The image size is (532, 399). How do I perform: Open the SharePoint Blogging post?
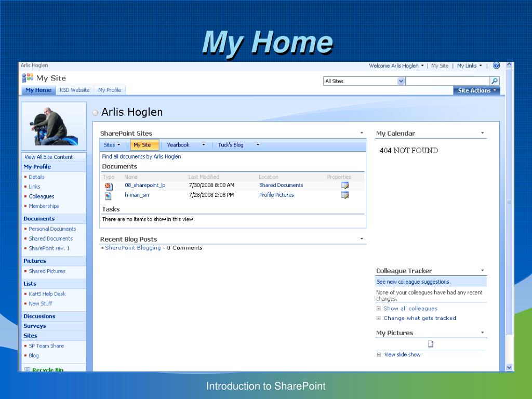(x=132, y=248)
